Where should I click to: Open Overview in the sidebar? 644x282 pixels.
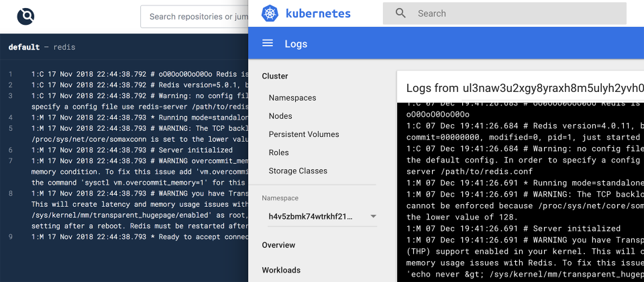point(278,245)
